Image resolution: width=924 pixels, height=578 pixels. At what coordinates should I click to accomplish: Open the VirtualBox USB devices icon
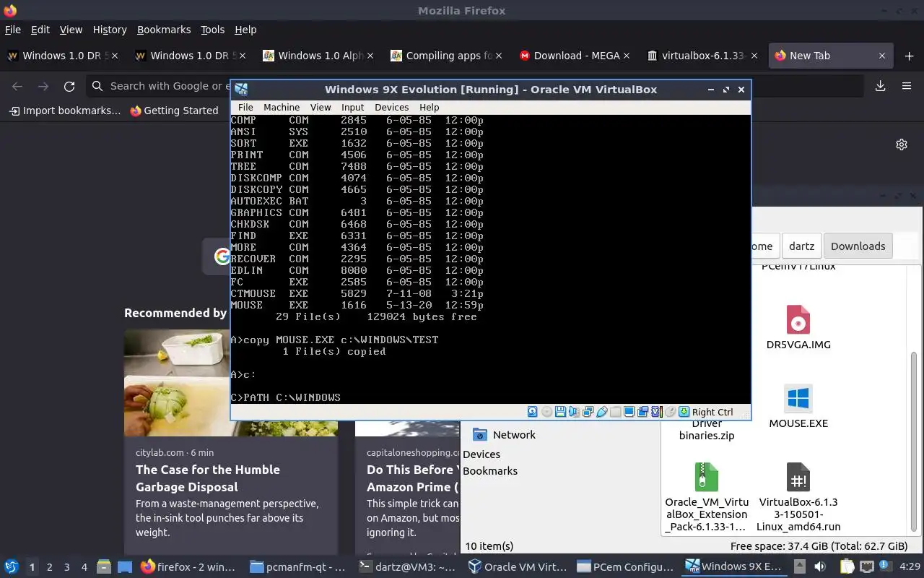pos(601,412)
